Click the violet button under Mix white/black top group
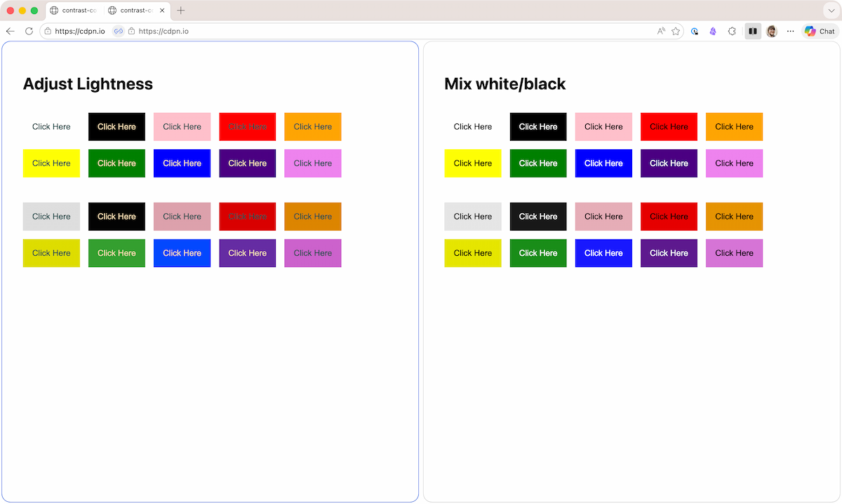Viewport: 842px width, 504px height. [x=734, y=163]
